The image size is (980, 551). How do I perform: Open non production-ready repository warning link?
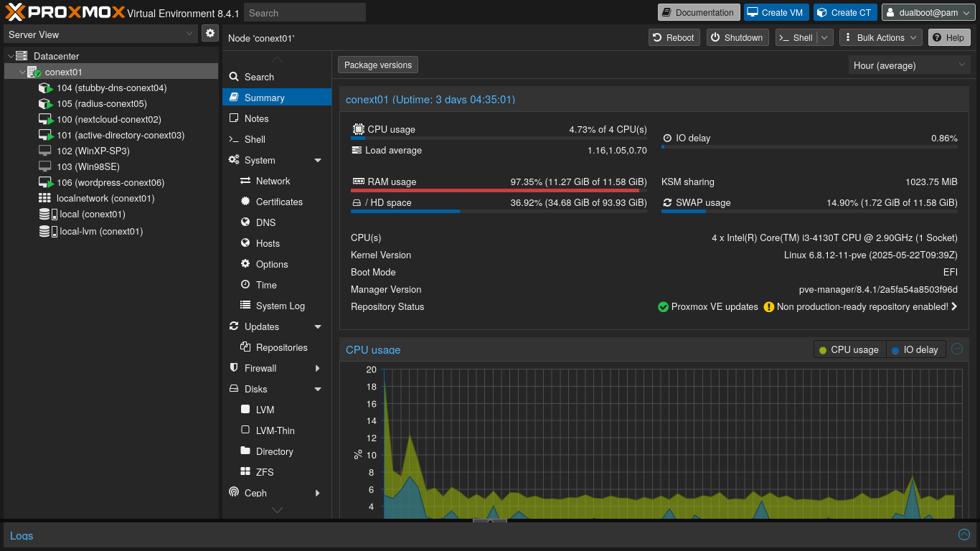click(860, 306)
